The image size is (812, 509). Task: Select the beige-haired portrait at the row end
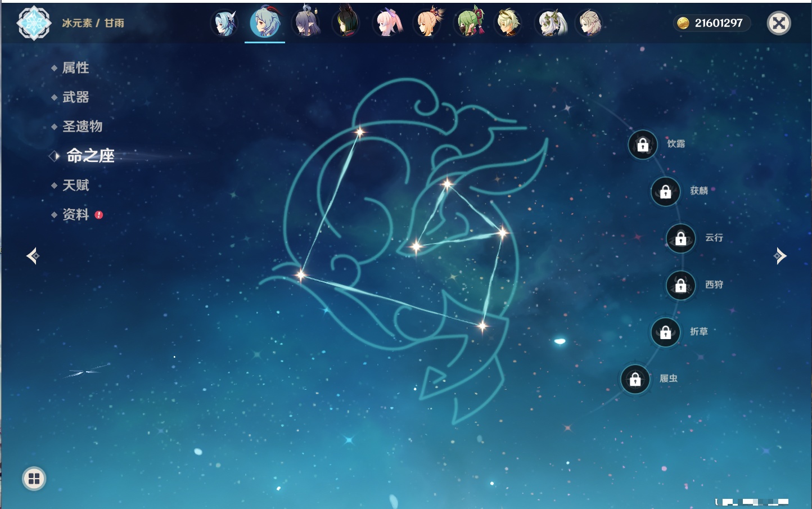[589, 24]
